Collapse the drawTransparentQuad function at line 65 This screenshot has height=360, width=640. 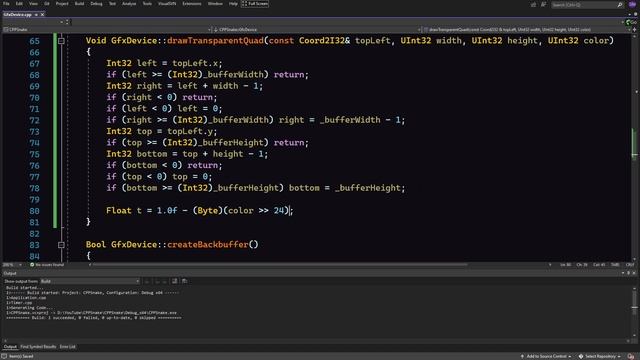click(x=61, y=41)
